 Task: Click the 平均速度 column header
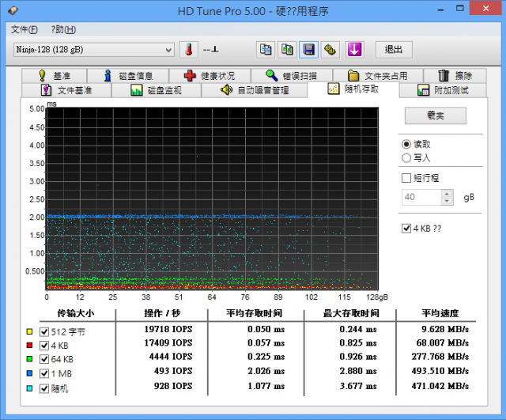[440, 313]
